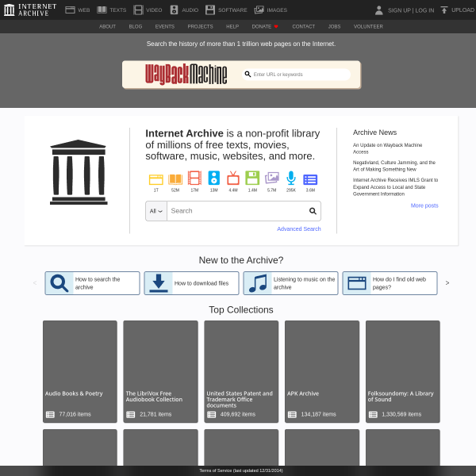The width and height of the screenshot is (476, 476).
Task: Open the Terms of Service footer link
Action: click(241, 470)
